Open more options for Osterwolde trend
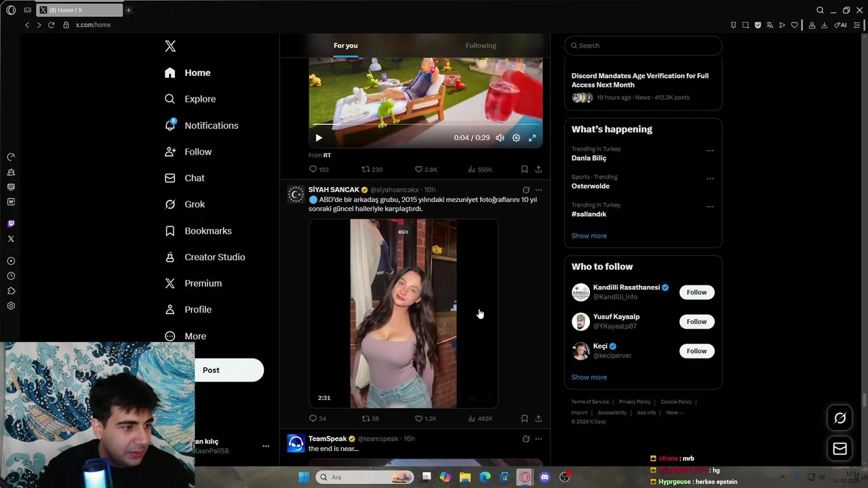 (x=710, y=179)
